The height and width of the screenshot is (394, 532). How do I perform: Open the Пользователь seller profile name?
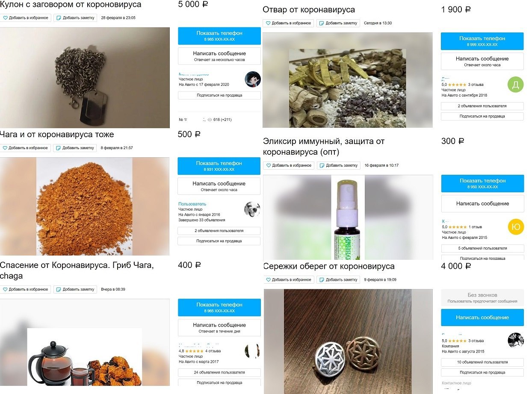tap(192, 204)
